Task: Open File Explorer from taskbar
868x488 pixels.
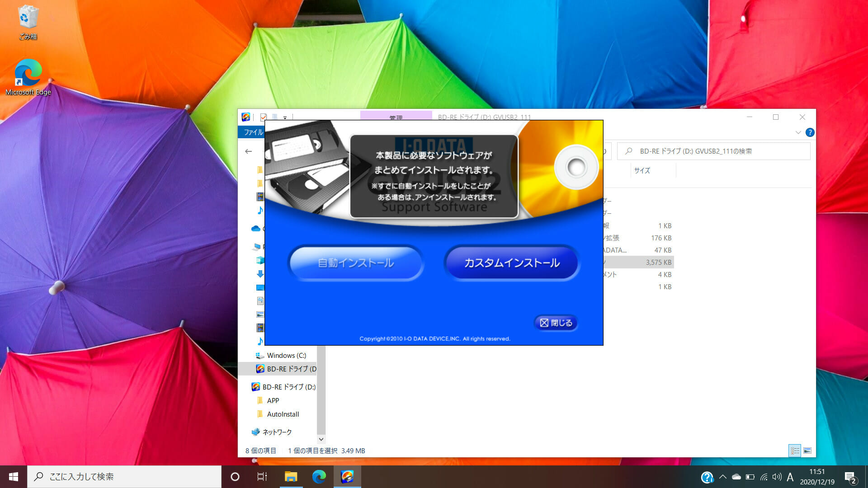Action: pyautogui.click(x=291, y=477)
